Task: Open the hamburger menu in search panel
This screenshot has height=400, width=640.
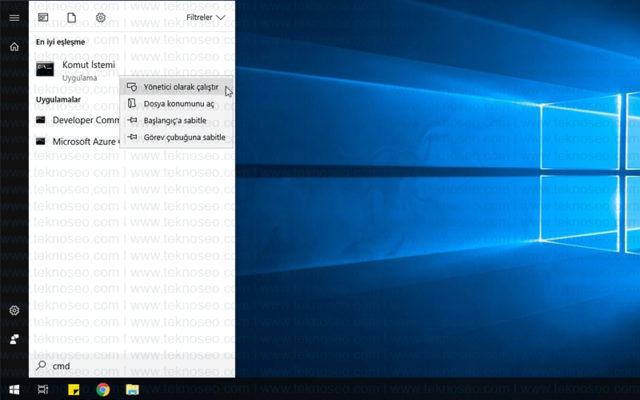Action: (x=14, y=18)
